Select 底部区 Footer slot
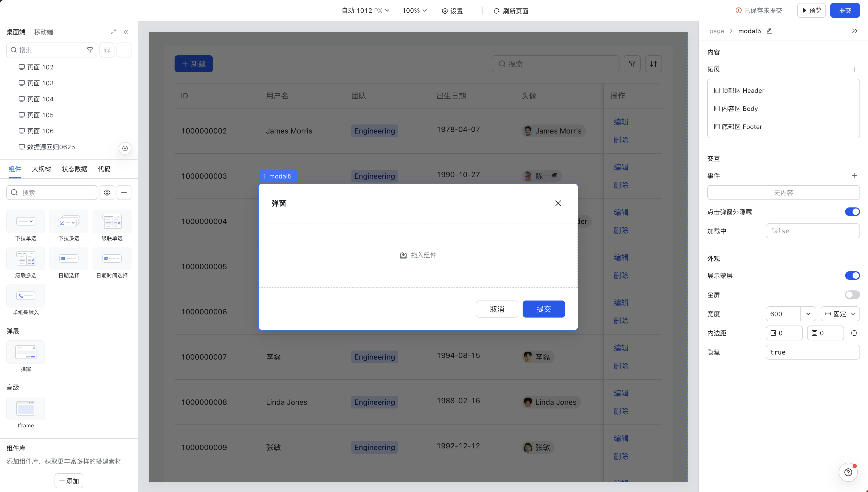This screenshot has height=492, width=868. [783, 127]
